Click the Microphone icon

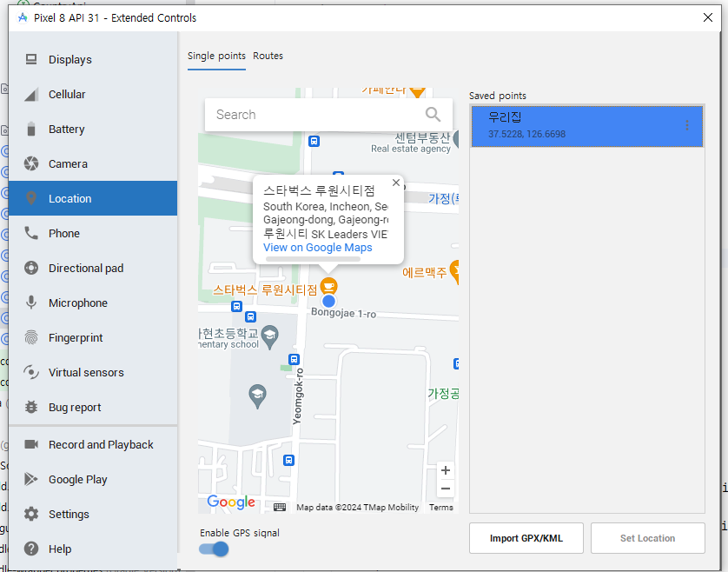(x=31, y=303)
